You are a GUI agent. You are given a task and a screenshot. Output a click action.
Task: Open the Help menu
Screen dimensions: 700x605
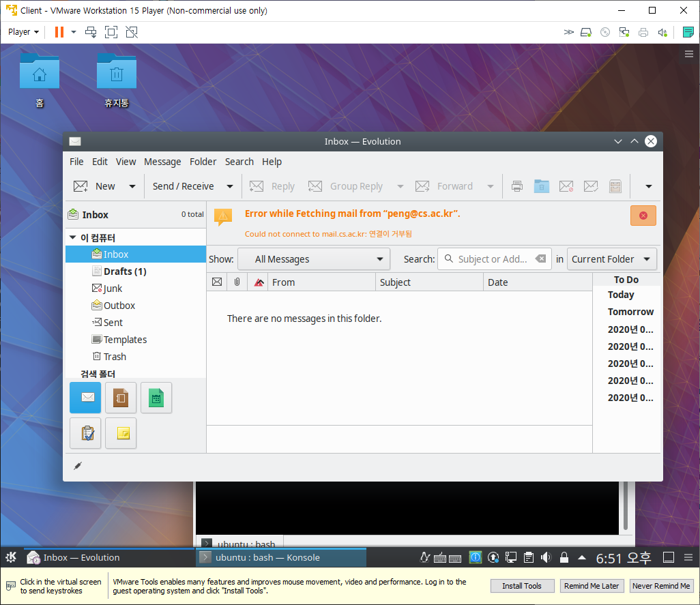(272, 162)
